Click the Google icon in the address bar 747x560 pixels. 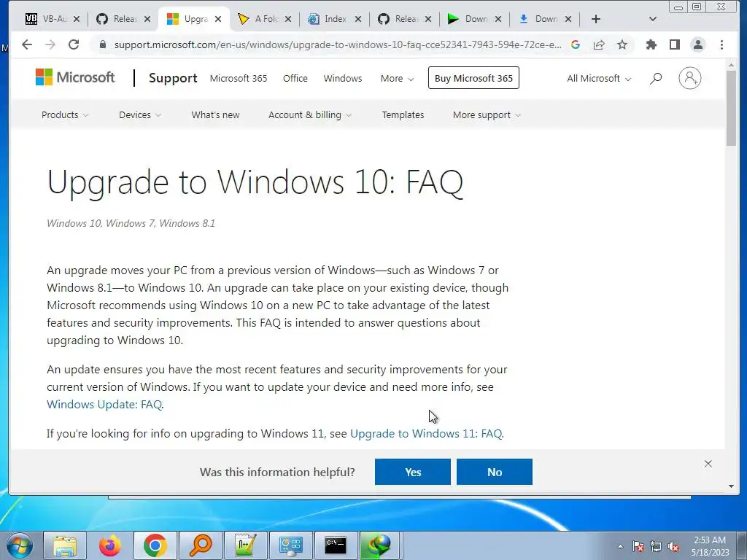[x=576, y=44]
